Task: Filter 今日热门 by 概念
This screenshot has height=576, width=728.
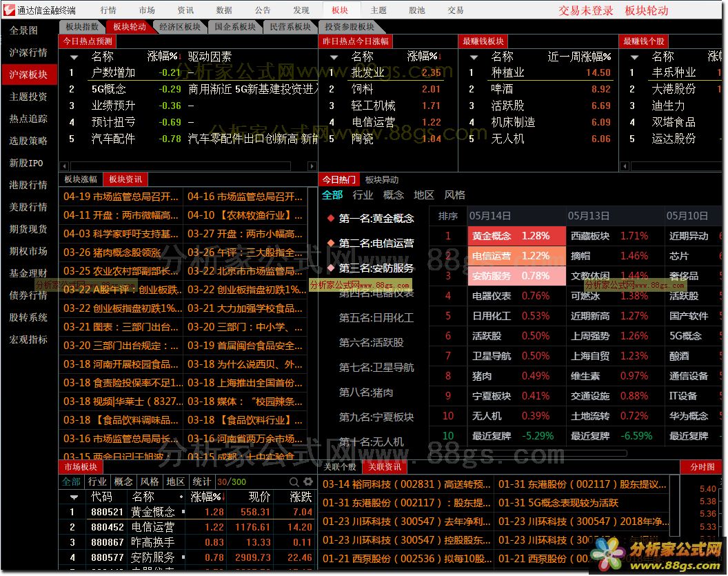Action: pos(393,195)
